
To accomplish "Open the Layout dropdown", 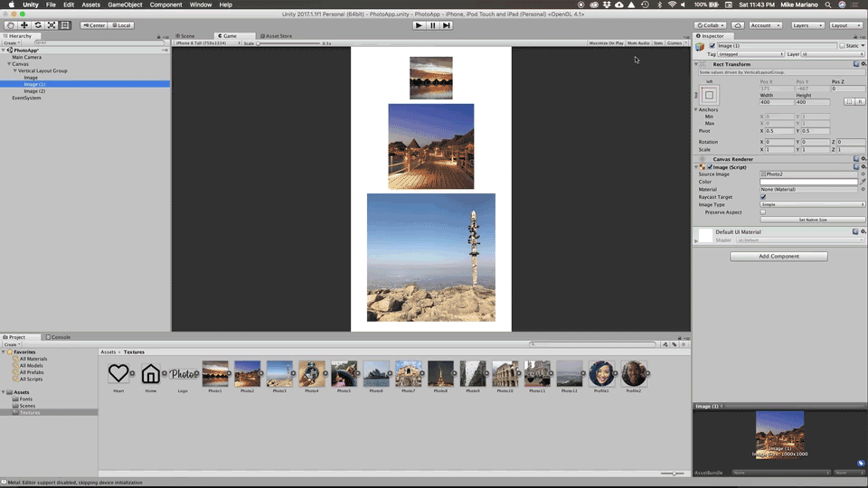I will [x=844, y=25].
